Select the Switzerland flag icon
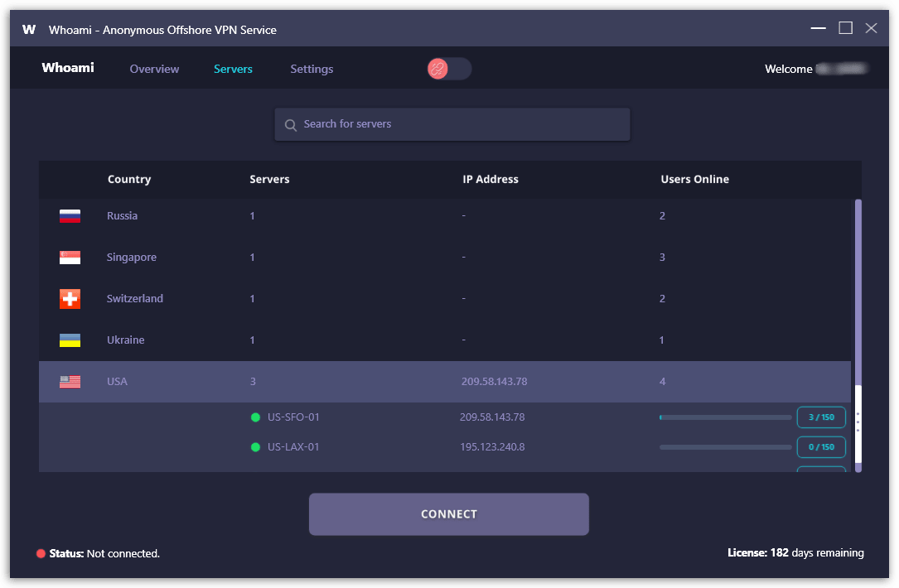899x588 pixels. pyautogui.click(x=70, y=298)
